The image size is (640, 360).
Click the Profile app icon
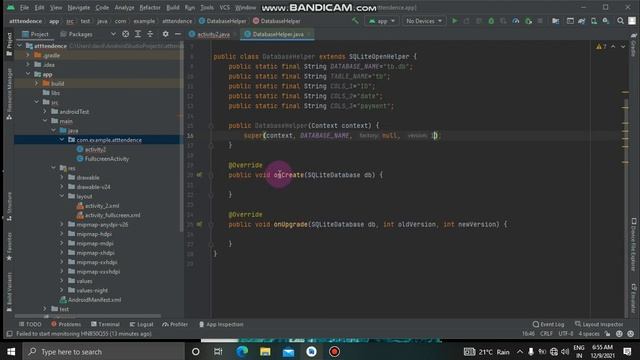coord(516,21)
